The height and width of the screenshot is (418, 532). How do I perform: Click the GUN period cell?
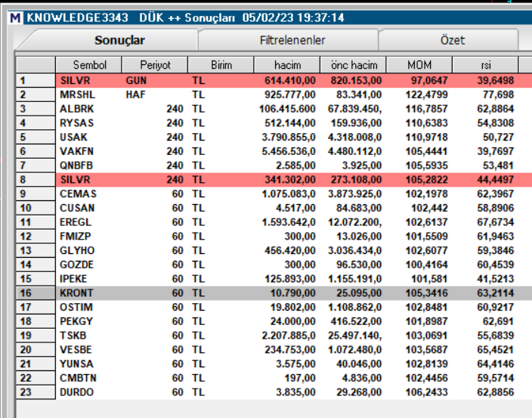click(136, 80)
